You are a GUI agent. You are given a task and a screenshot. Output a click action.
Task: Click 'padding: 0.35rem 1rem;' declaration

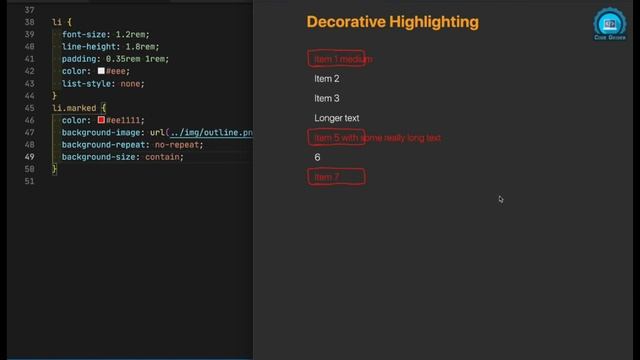116,59
